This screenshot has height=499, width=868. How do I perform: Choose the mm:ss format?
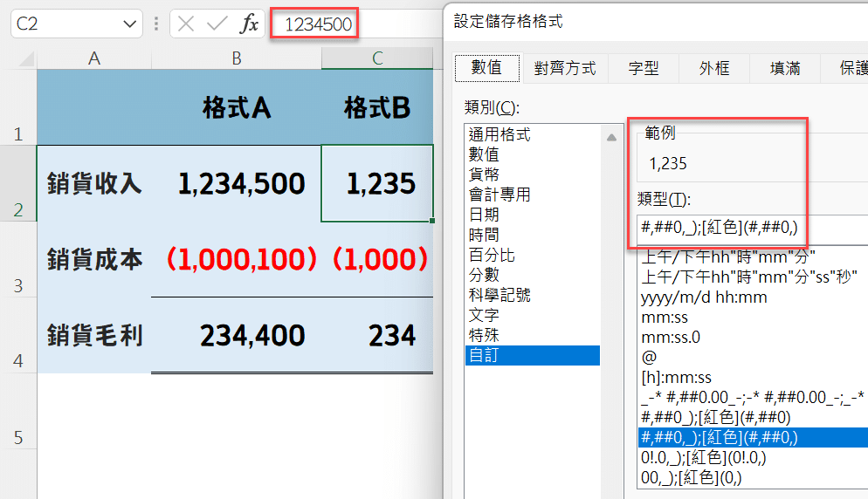pyautogui.click(x=753, y=318)
